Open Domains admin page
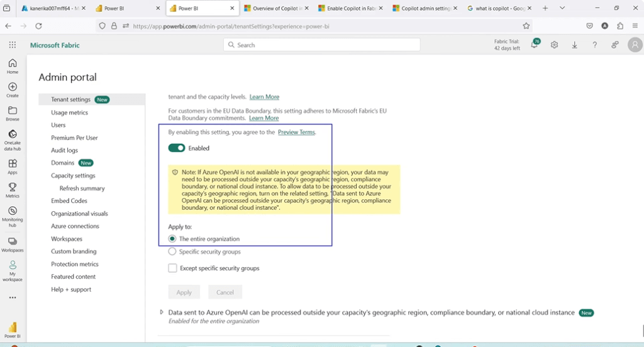The height and width of the screenshot is (347, 644). (x=63, y=163)
